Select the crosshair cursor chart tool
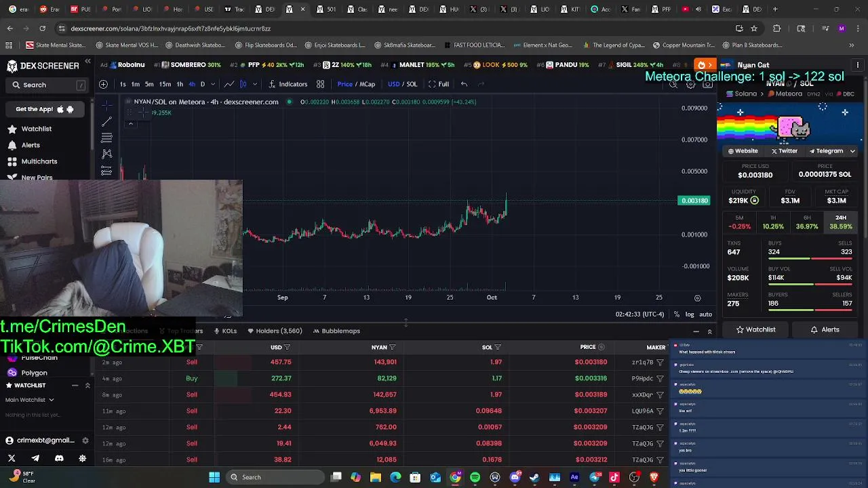 tap(106, 105)
